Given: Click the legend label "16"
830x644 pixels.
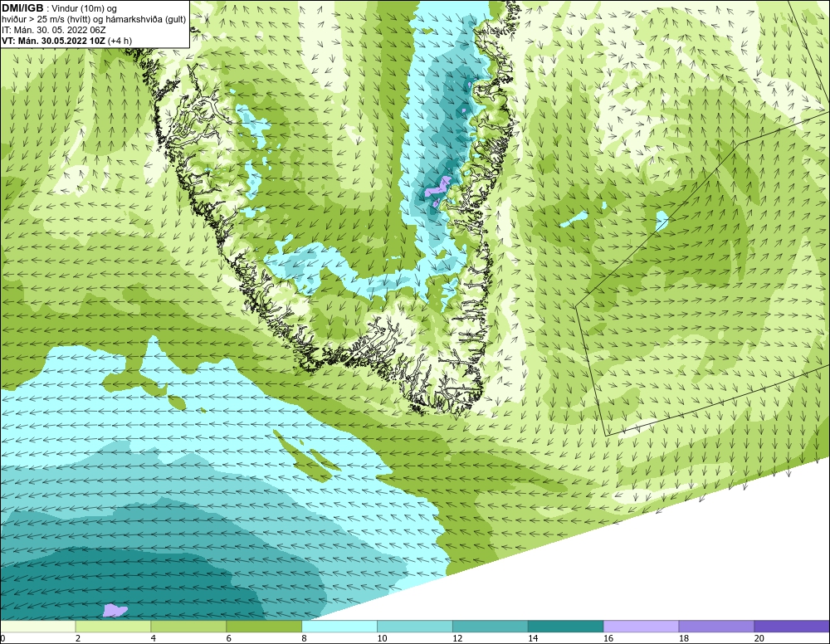Looking at the screenshot, I should tap(608, 638).
